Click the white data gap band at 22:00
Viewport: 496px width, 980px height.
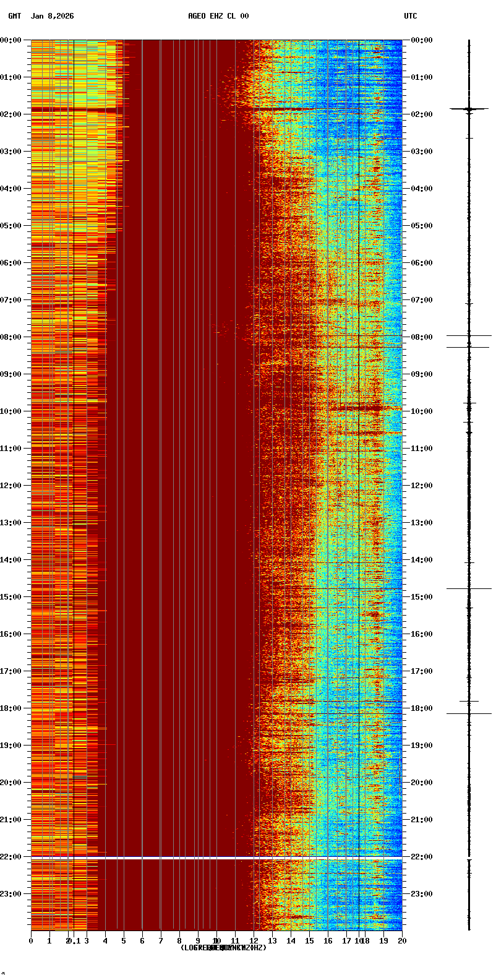point(216,858)
